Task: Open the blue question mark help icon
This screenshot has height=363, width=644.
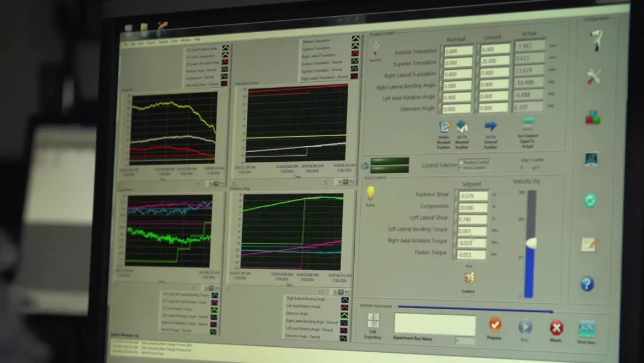Action: tap(587, 284)
